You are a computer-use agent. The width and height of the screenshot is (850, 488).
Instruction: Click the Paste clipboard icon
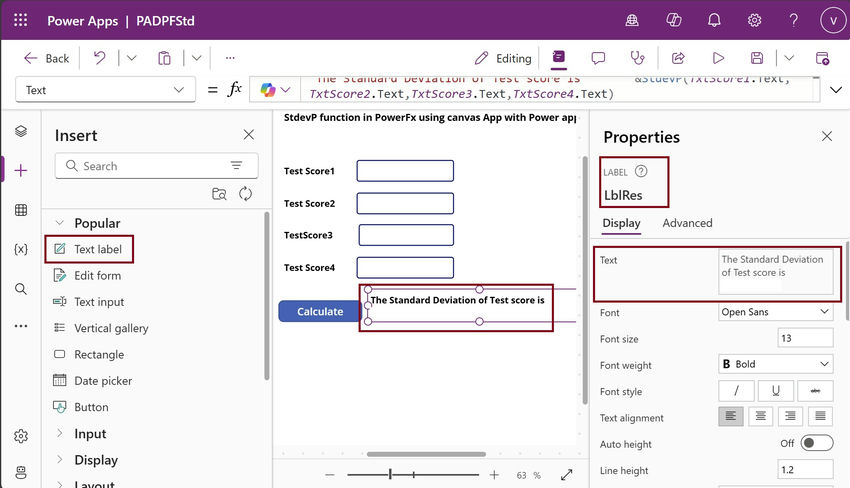click(x=164, y=57)
